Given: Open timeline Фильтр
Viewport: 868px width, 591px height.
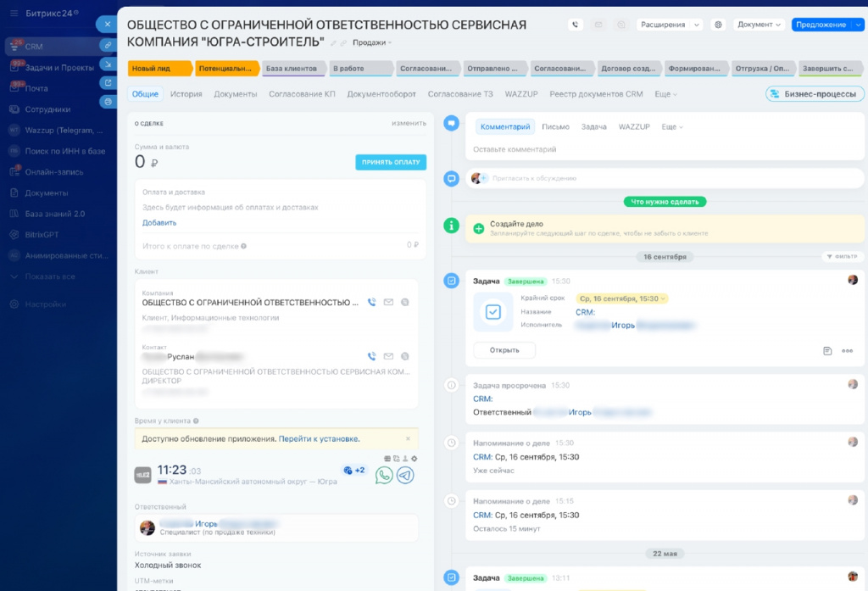Looking at the screenshot, I should point(842,256).
